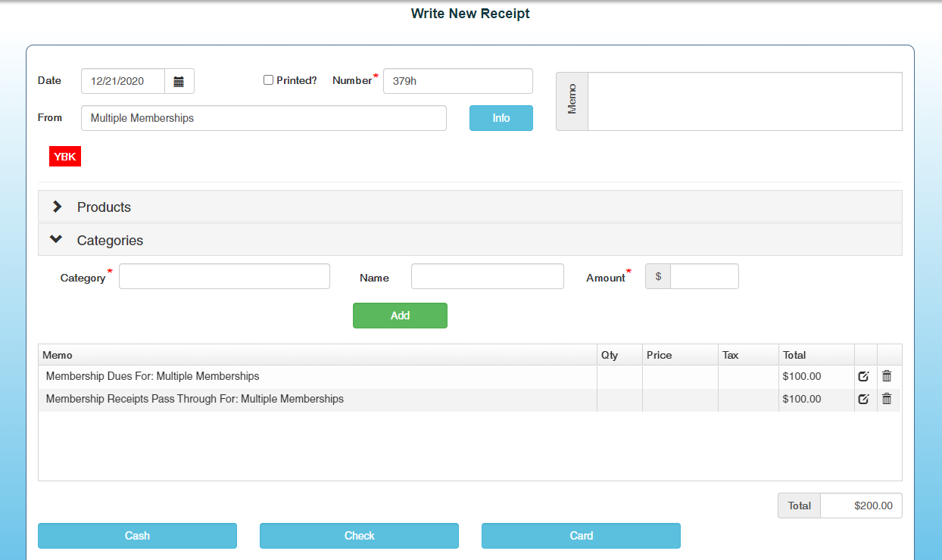Click the Category input field
This screenshot has width=942, height=560.
coord(224,276)
